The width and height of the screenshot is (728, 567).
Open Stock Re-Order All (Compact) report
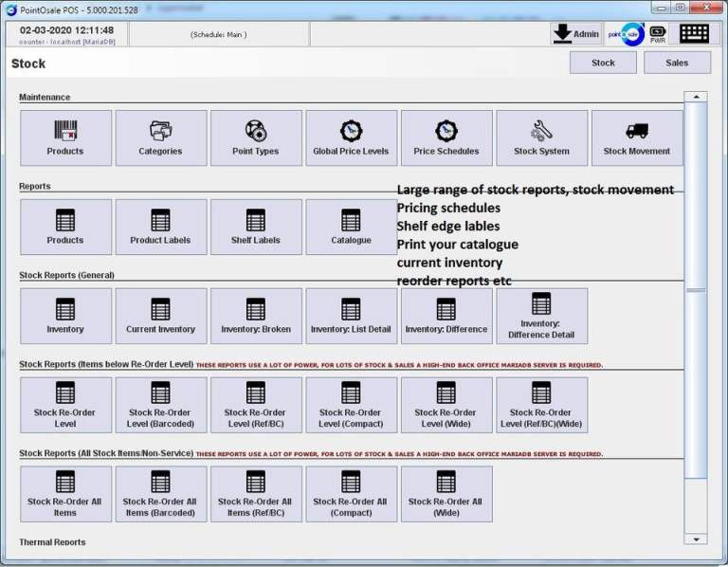click(x=351, y=494)
